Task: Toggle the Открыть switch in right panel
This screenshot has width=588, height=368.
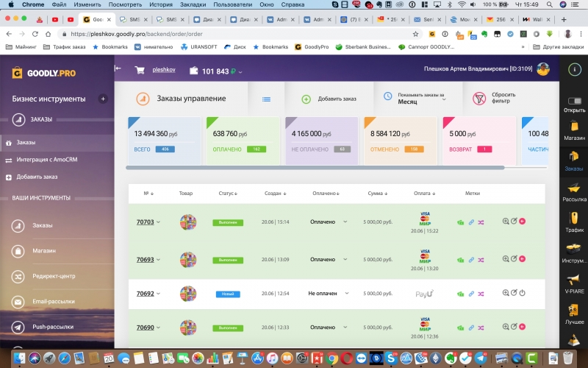Action: [574, 101]
